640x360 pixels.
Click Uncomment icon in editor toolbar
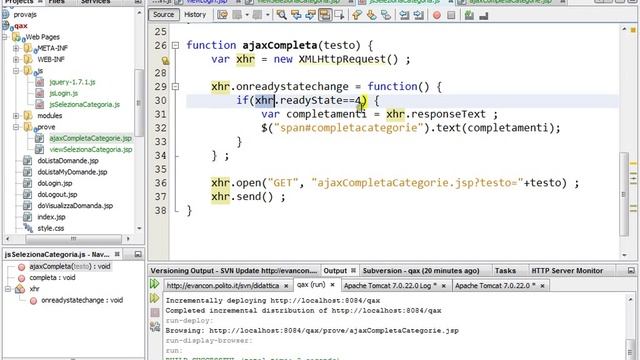[x=484, y=16]
